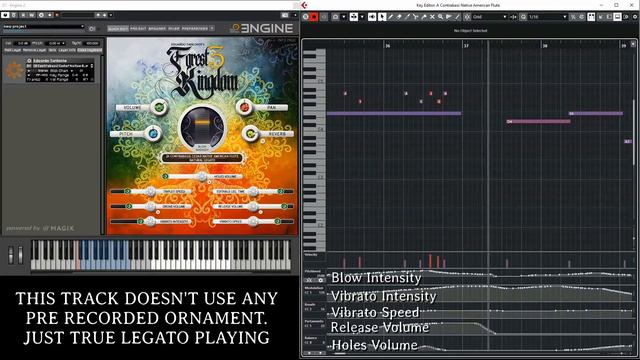Toggle the Snap button next to Grid

[467, 17]
